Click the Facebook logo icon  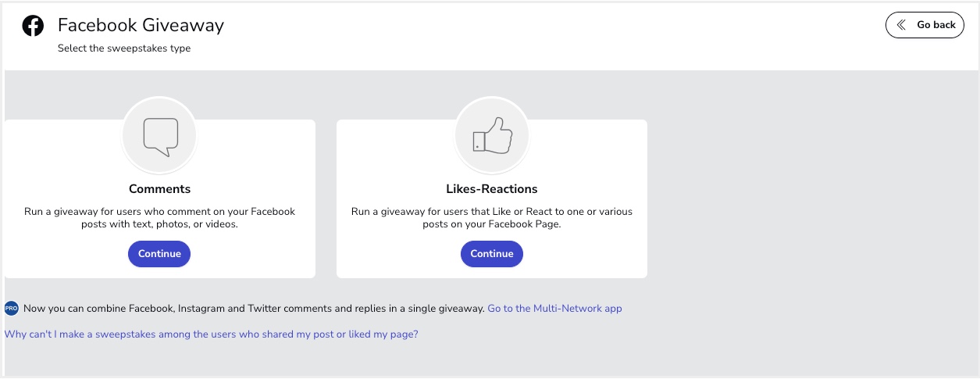tap(33, 27)
